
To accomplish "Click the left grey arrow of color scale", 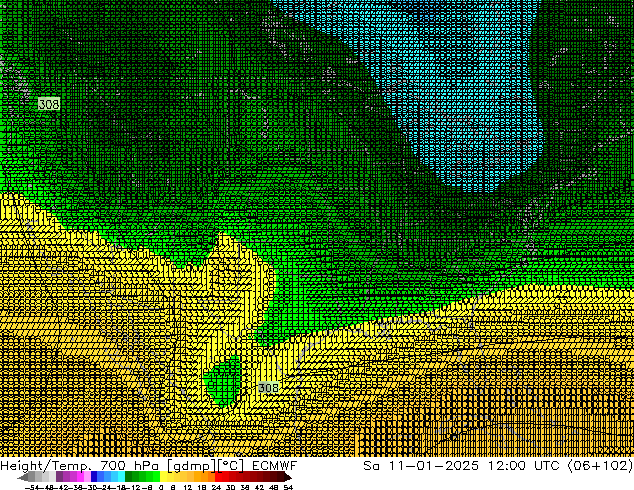I will [x=23, y=477].
